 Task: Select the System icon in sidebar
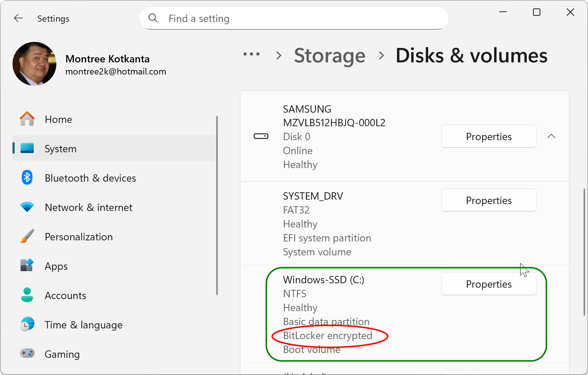pos(26,148)
